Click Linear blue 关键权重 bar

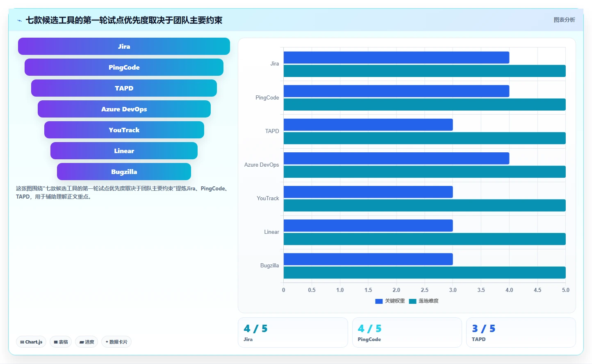(368, 225)
